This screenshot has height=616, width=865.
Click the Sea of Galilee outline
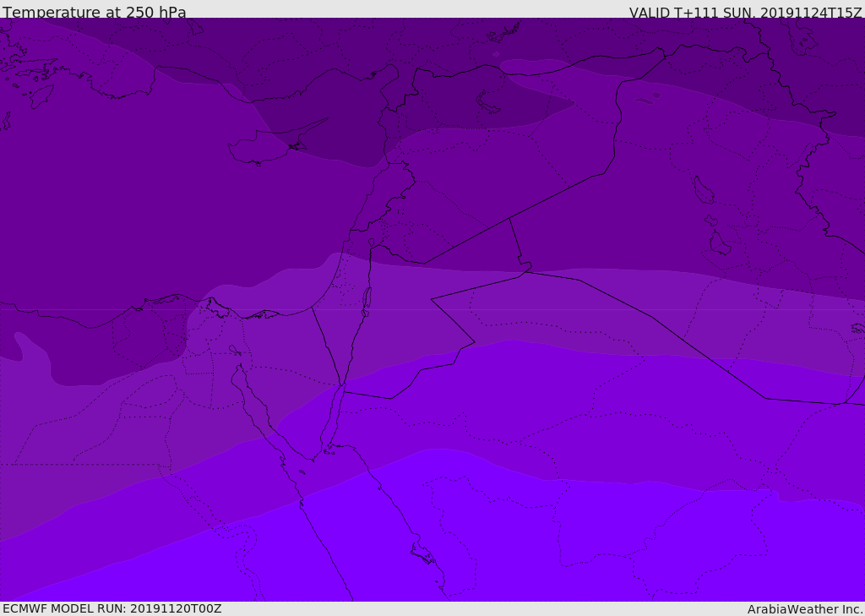[371, 243]
